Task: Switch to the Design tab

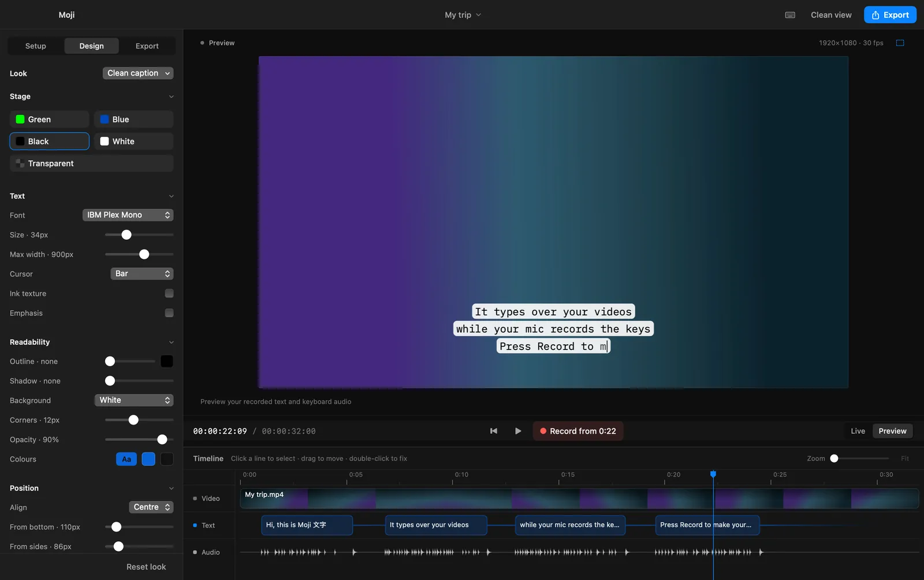Action: tap(91, 46)
